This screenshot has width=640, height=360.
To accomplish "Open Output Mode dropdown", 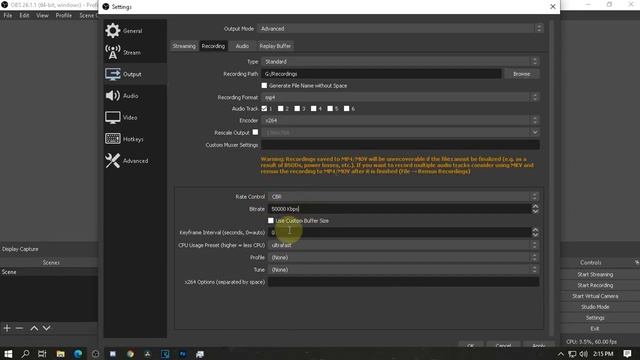I will [400, 29].
